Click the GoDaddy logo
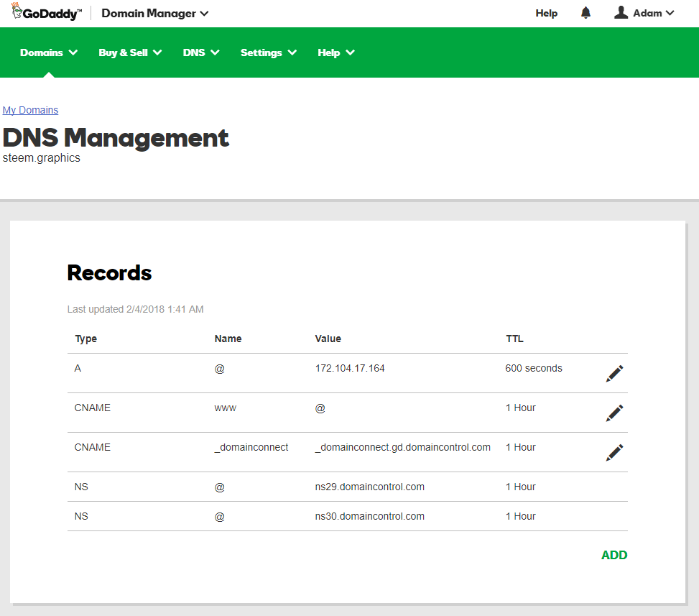This screenshot has height=616, width=699. pyautogui.click(x=47, y=12)
